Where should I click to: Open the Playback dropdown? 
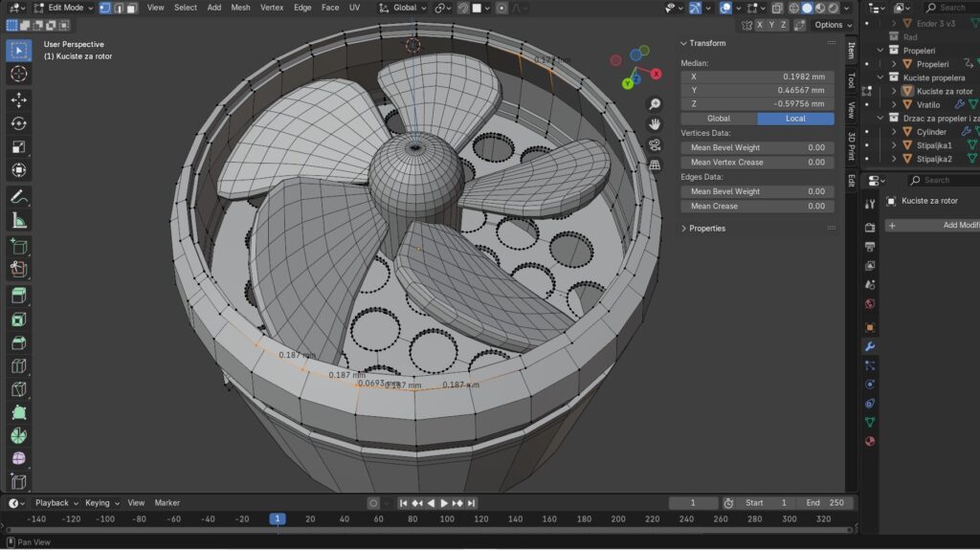point(56,502)
